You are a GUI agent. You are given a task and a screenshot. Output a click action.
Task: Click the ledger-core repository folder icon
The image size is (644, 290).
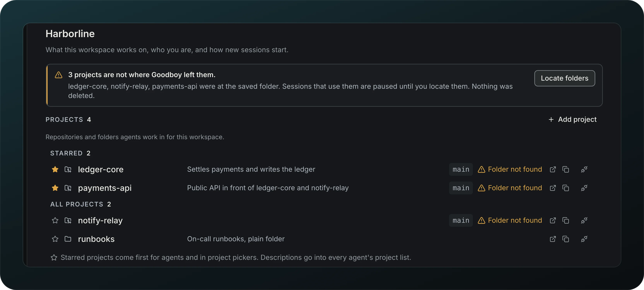[68, 169]
